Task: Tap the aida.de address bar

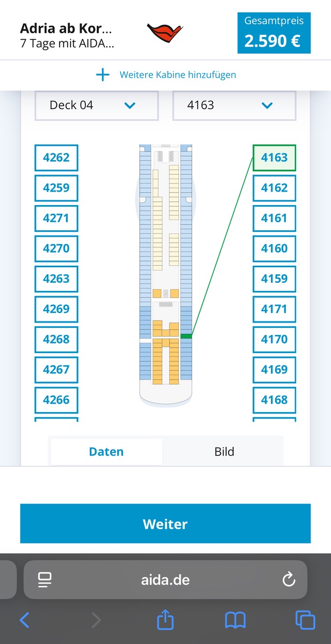Action: [165, 580]
